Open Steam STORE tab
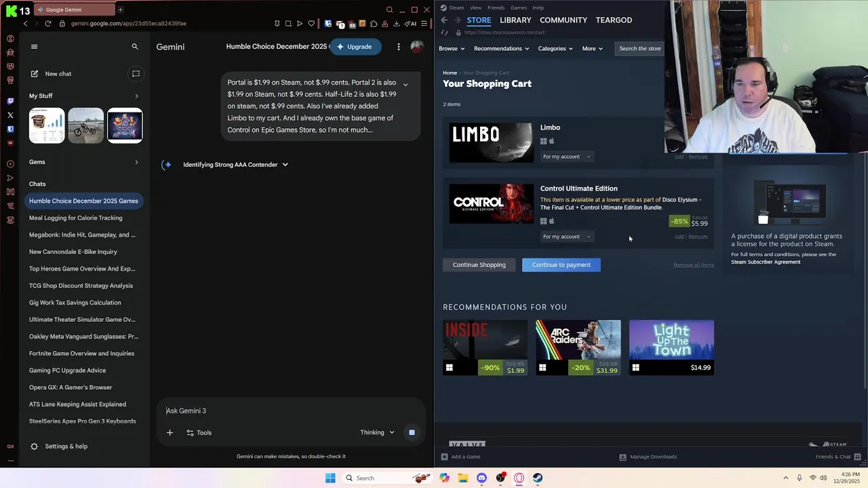Screen dimensions: 868x488 pos(479,20)
